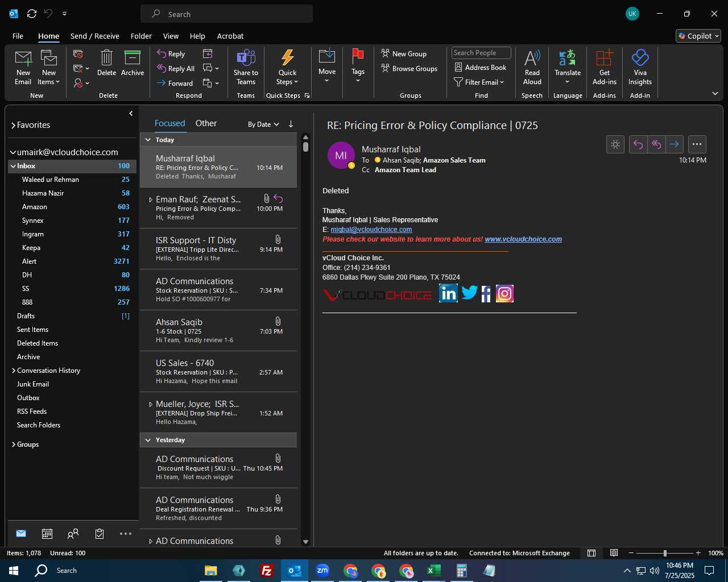
Task: Switch to Reading view in status bar
Action: click(614, 553)
